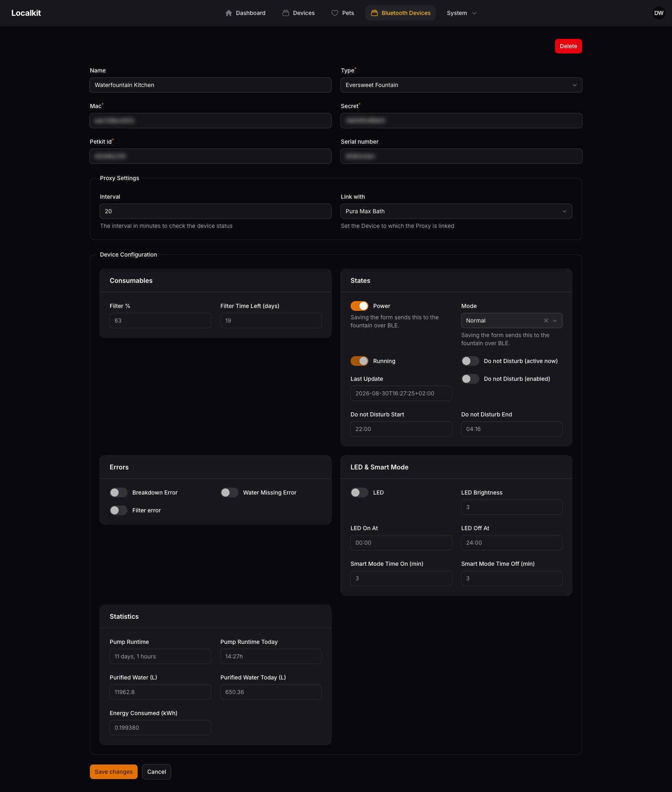Click the red Delete button
Screen dimensions: 672x792
(568, 46)
